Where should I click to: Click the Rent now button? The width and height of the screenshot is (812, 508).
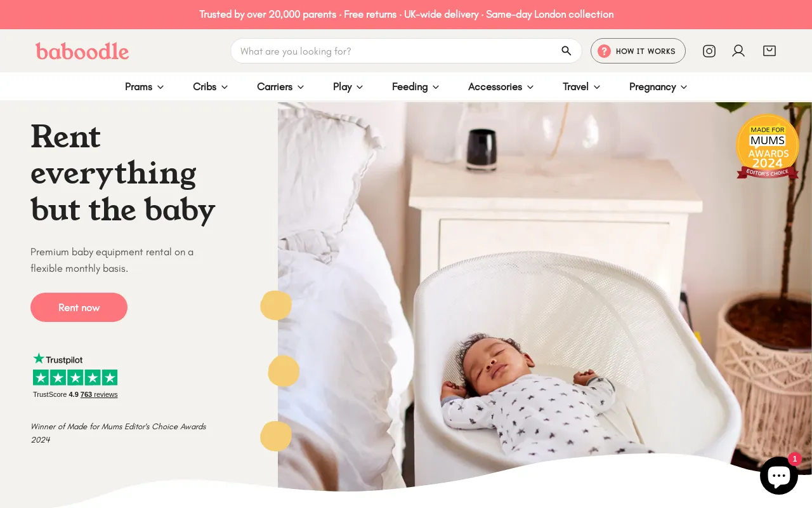click(x=79, y=307)
